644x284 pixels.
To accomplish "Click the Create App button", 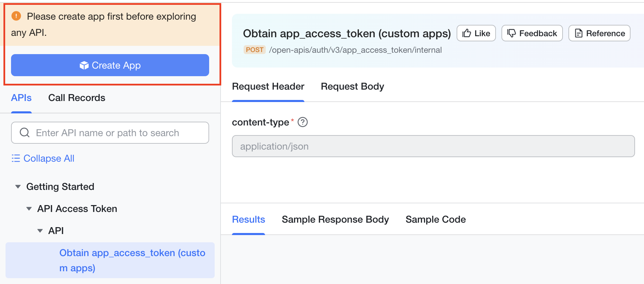I will point(110,65).
